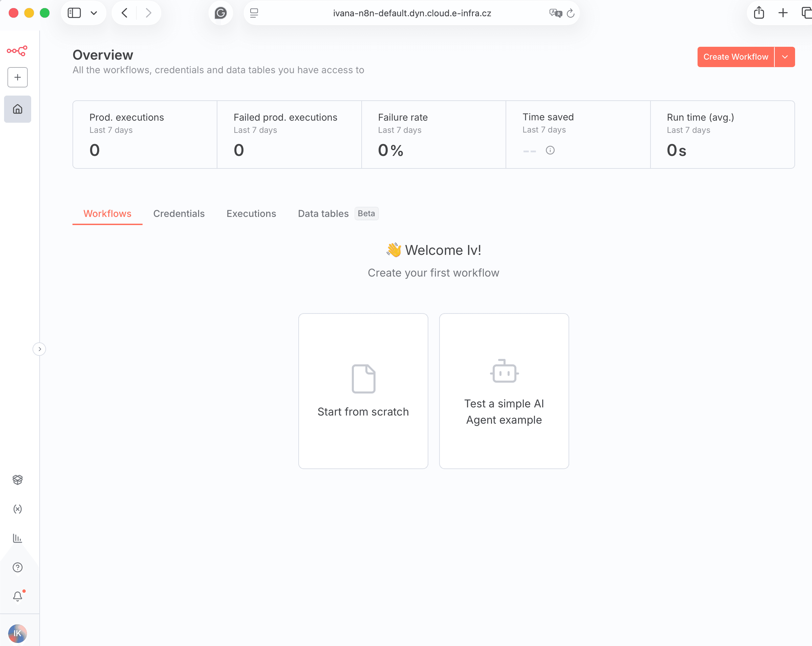Image resolution: width=812 pixels, height=646 pixels.
Task: Open Create Workflow dropdown arrow
Action: (785, 57)
